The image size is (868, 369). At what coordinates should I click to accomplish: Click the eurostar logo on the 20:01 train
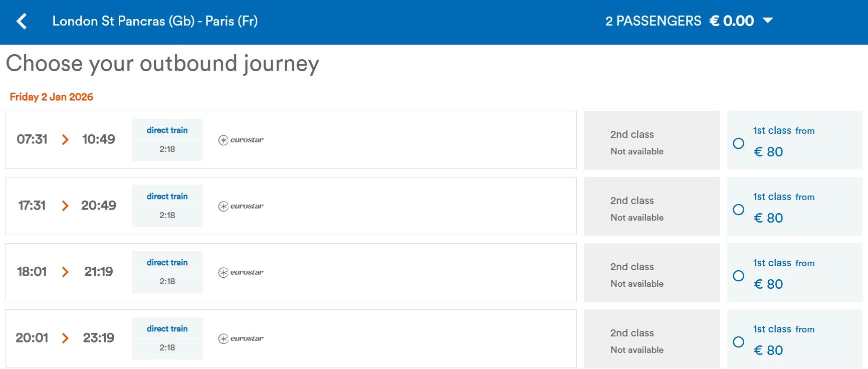(241, 338)
